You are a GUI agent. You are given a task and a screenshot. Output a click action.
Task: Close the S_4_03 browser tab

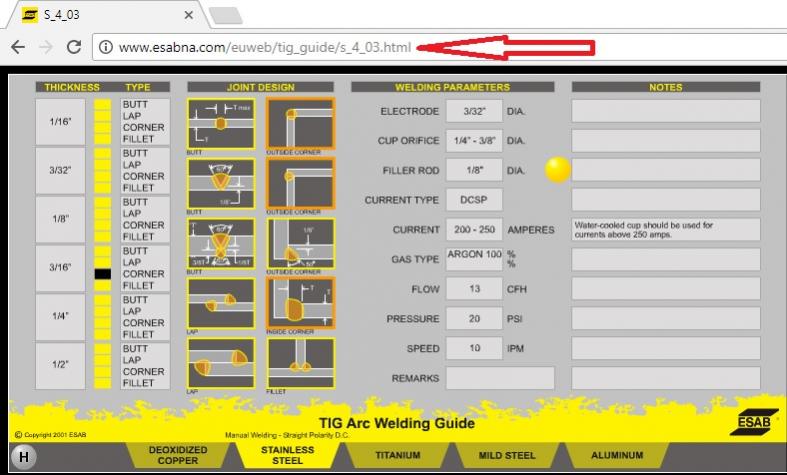pyautogui.click(x=189, y=16)
